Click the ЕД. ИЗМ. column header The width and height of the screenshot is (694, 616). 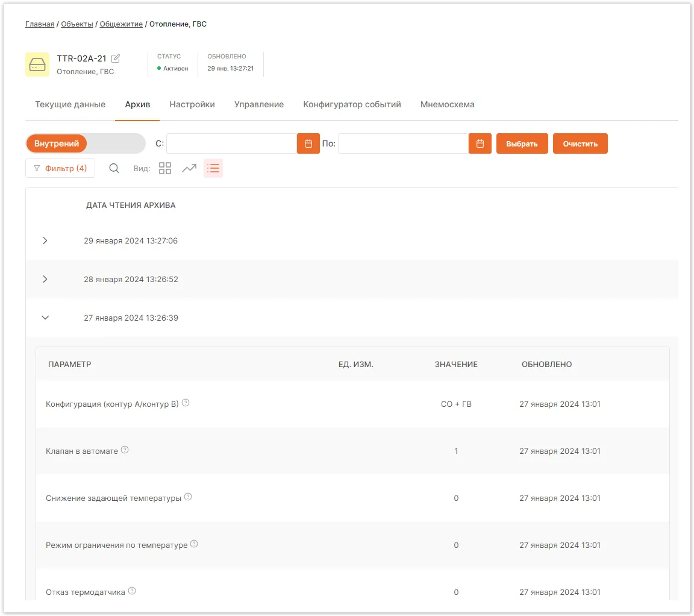[x=356, y=364]
